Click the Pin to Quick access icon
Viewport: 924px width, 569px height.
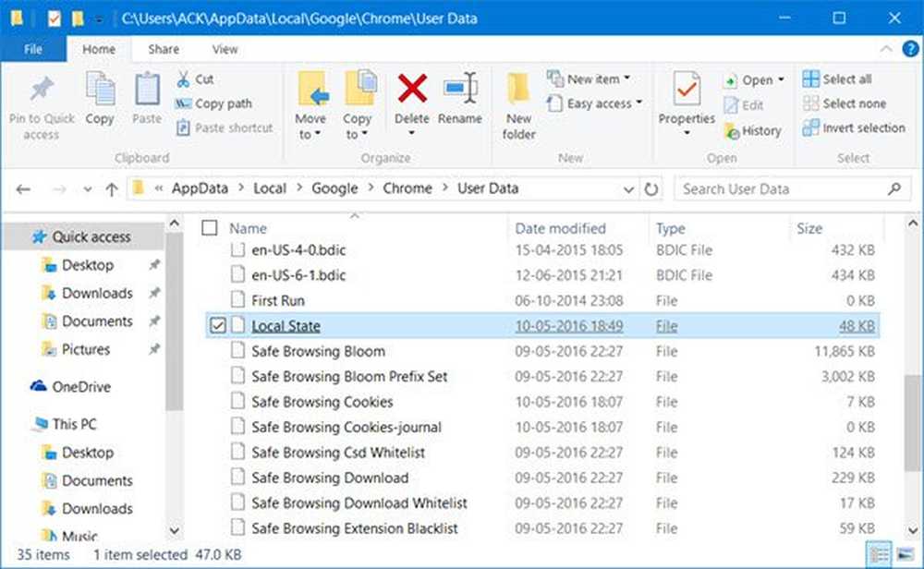[x=42, y=89]
